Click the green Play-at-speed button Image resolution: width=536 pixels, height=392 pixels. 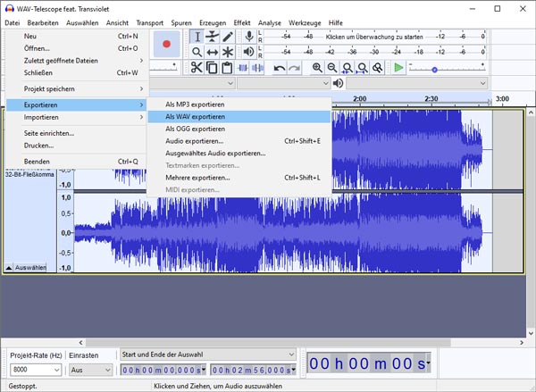point(398,68)
